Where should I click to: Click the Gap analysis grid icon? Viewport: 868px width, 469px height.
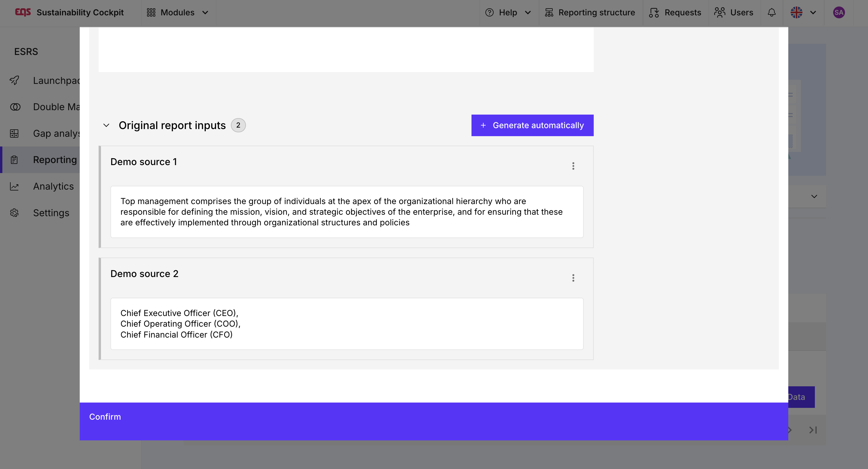pyautogui.click(x=14, y=133)
